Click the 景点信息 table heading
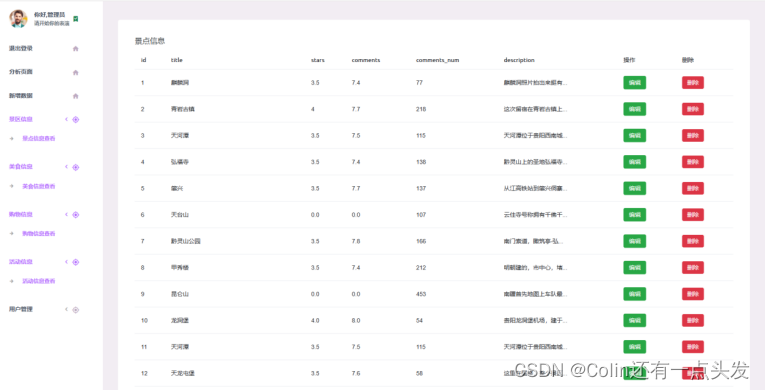Screen dimensions: 765x390 click(150, 41)
